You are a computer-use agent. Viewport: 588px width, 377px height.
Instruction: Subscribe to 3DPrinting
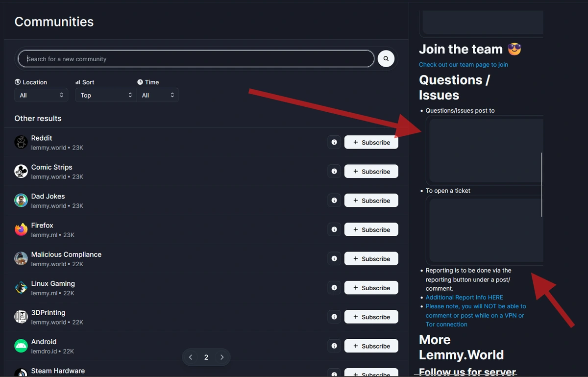[x=371, y=317]
